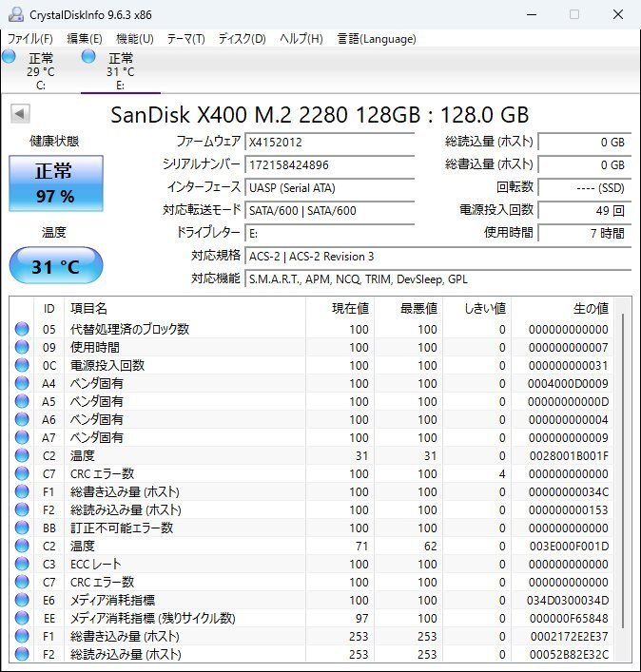Screen dimensions: 641x672
Task: Click the serial number field 172158424896
Action: (329, 164)
